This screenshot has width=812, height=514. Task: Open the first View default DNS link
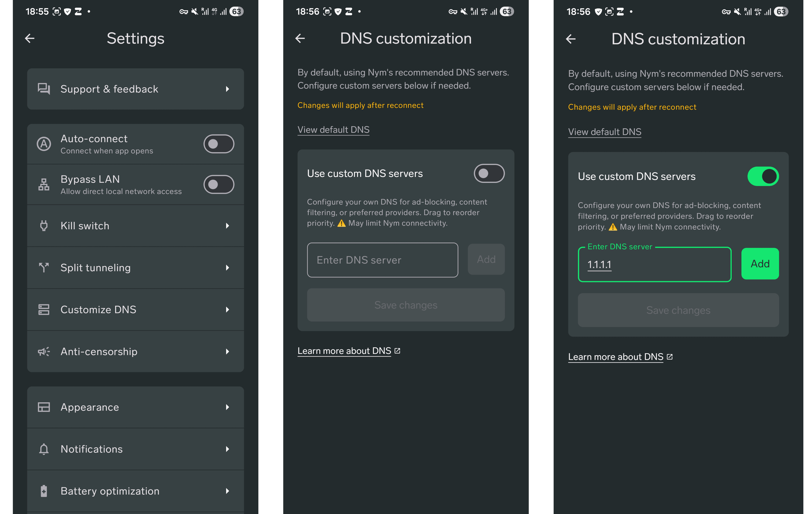pos(333,130)
